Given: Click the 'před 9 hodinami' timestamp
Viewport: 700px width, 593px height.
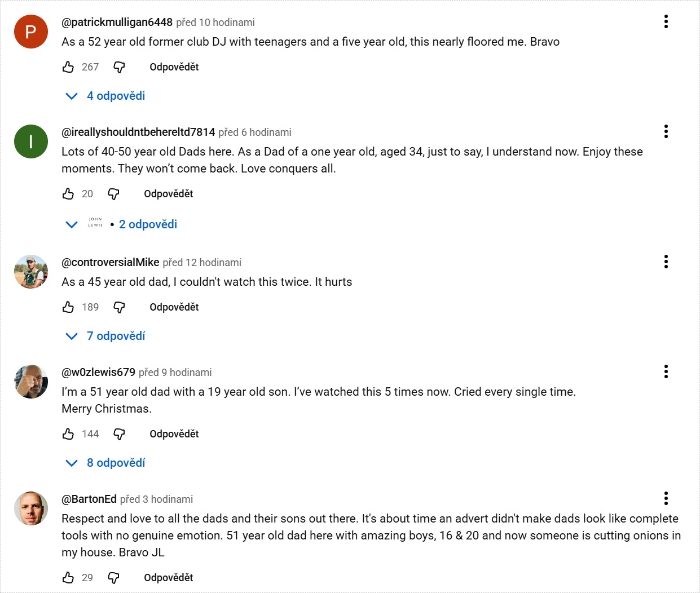Looking at the screenshot, I should pyautogui.click(x=175, y=373).
